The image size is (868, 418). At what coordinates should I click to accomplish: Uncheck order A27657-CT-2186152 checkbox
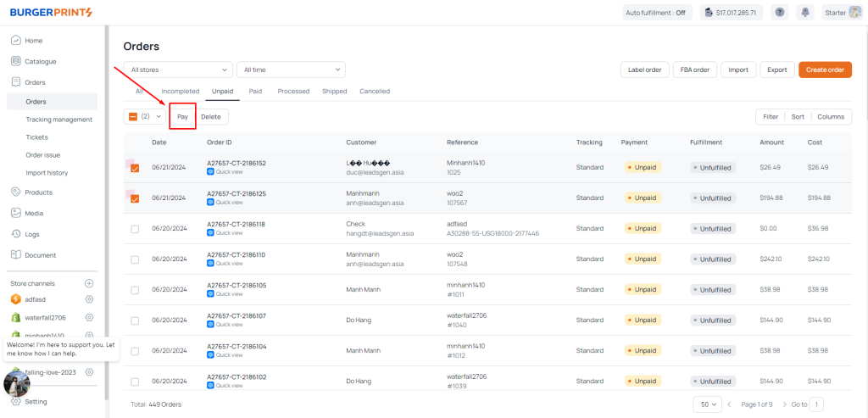click(135, 168)
